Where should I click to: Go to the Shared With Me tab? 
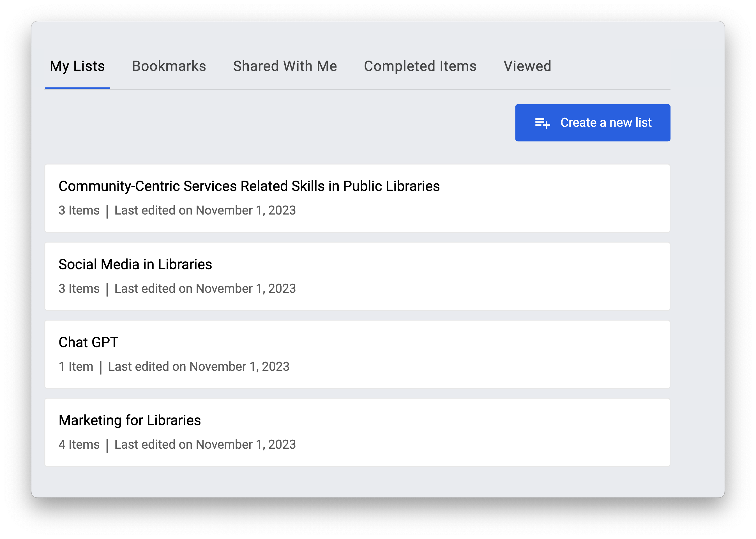pos(285,66)
